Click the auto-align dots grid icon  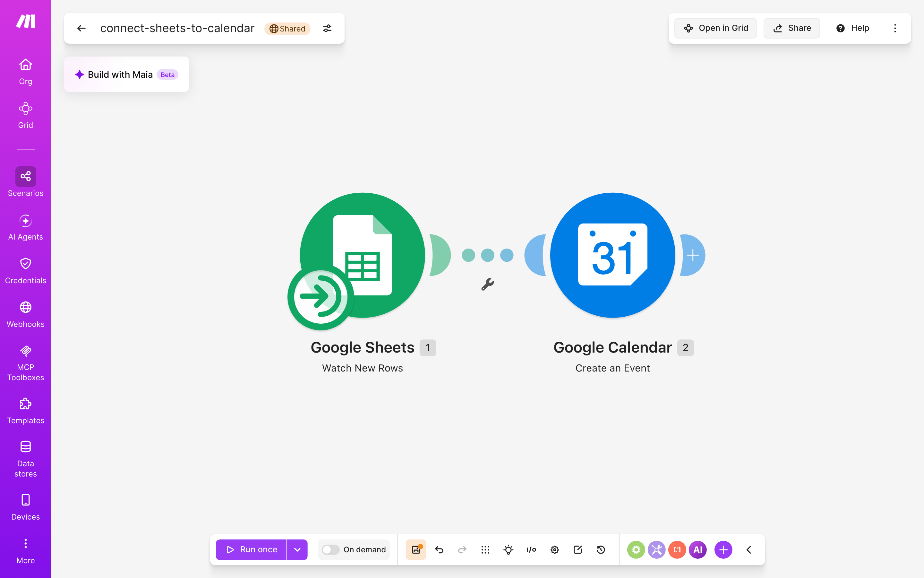pyautogui.click(x=485, y=550)
